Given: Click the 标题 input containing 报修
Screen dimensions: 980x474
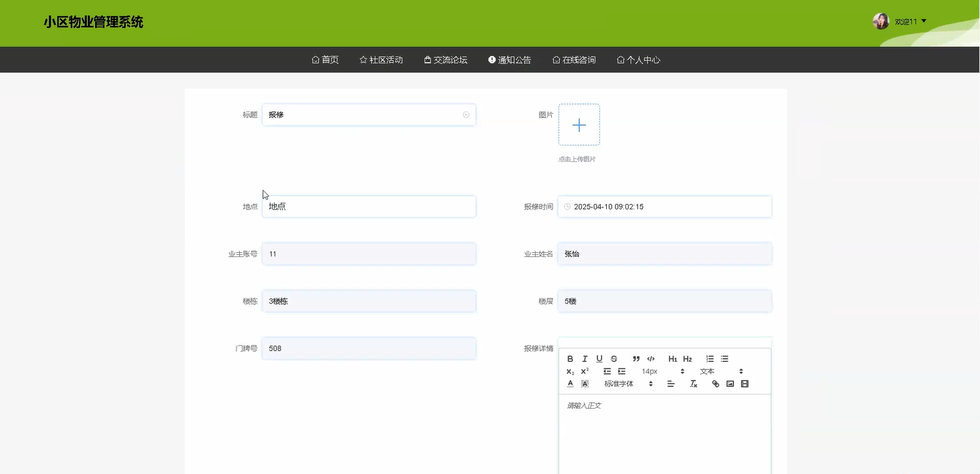Looking at the screenshot, I should [369, 114].
